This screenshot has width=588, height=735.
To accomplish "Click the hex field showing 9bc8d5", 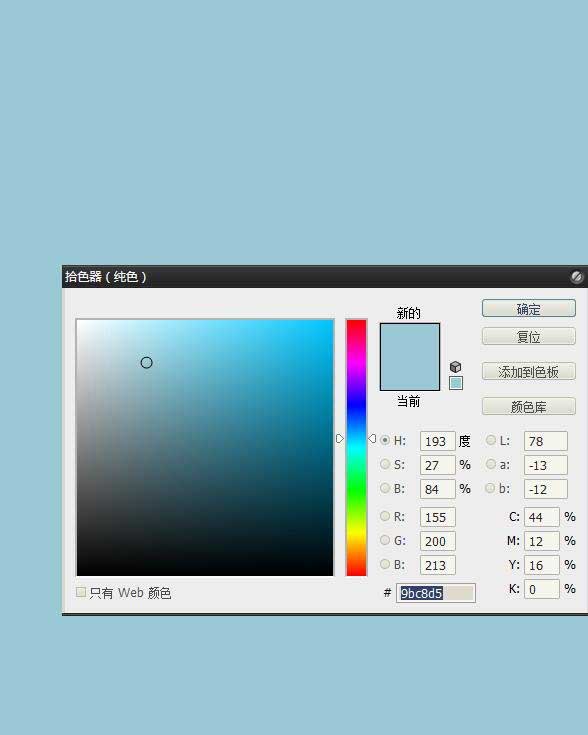I will coord(436,593).
